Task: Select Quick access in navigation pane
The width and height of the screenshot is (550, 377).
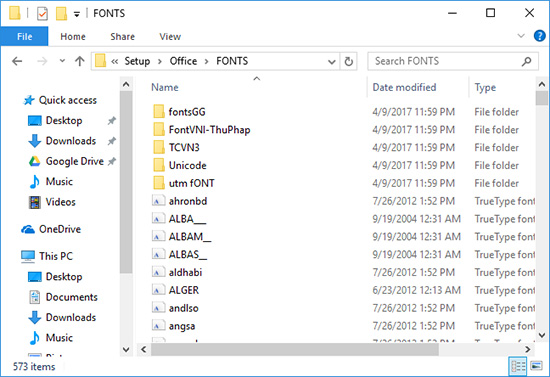Action: pos(60,100)
